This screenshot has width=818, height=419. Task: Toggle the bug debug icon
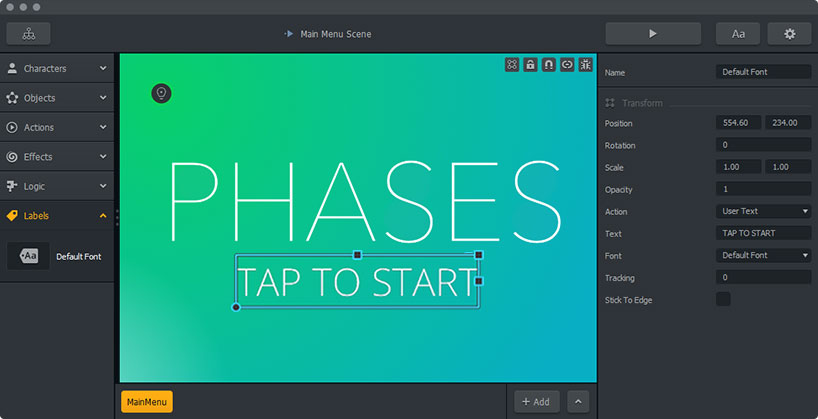(x=585, y=65)
